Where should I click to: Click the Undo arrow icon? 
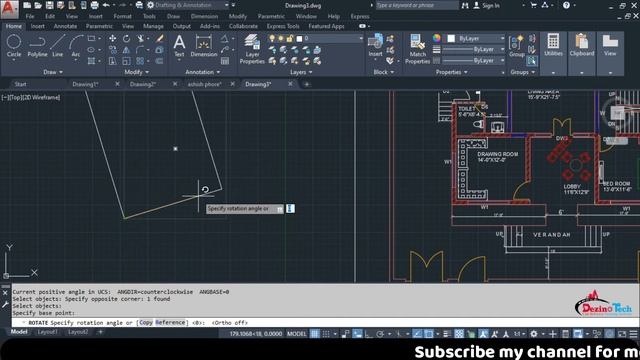click(x=106, y=5)
